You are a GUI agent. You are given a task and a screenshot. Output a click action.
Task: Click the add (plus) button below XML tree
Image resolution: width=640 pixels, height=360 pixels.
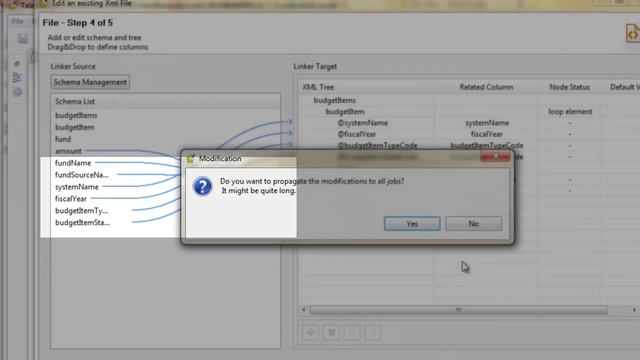point(310,333)
